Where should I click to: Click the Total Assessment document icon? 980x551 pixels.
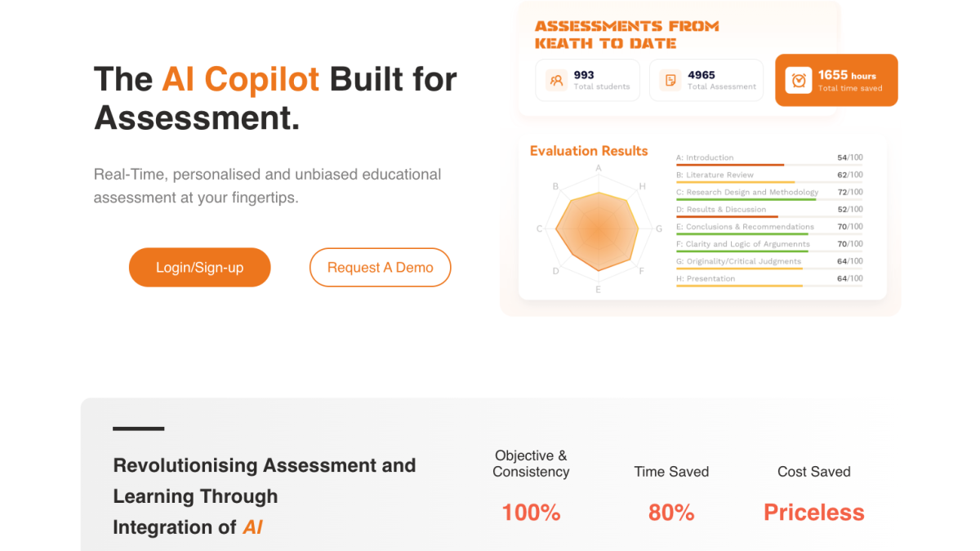670,80
